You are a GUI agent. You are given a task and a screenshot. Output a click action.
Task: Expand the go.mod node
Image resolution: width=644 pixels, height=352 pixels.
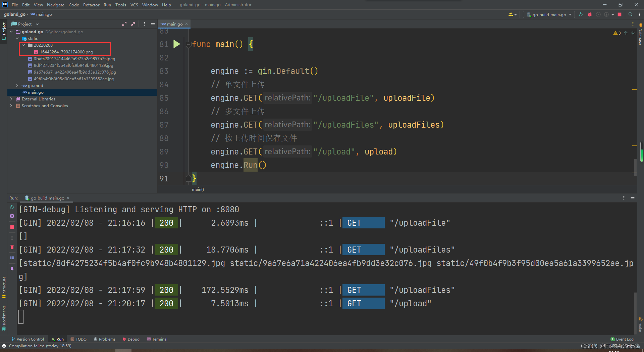click(17, 85)
